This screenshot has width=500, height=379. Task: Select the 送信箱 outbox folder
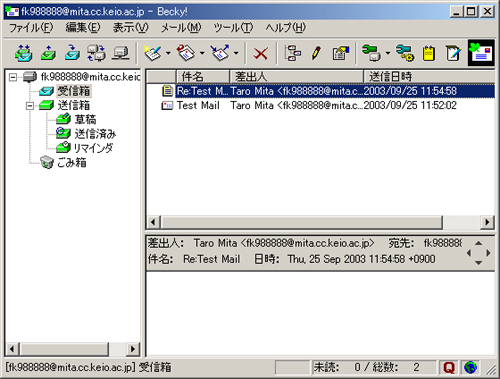[x=74, y=105]
